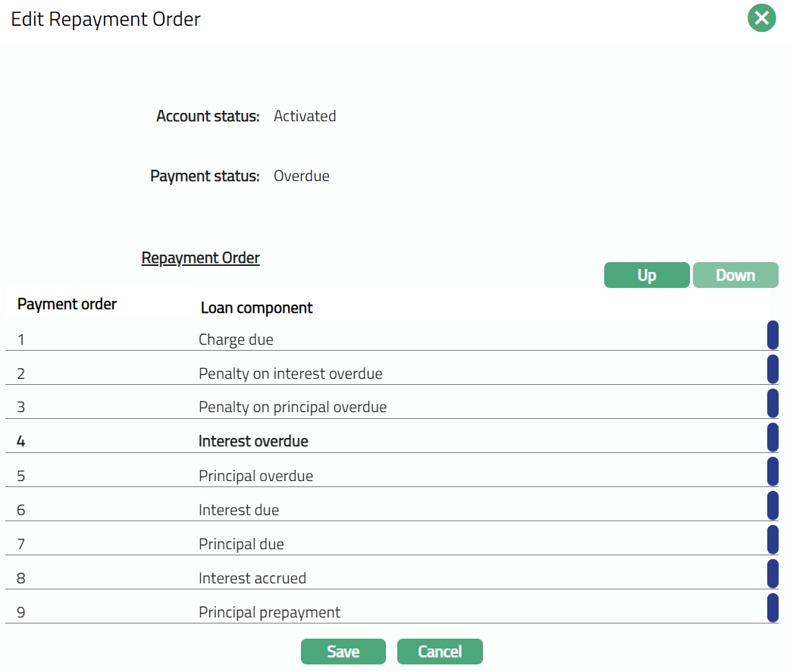790x672 pixels.
Task: Select the Charge due loan component
Action: tap(236, 339)
